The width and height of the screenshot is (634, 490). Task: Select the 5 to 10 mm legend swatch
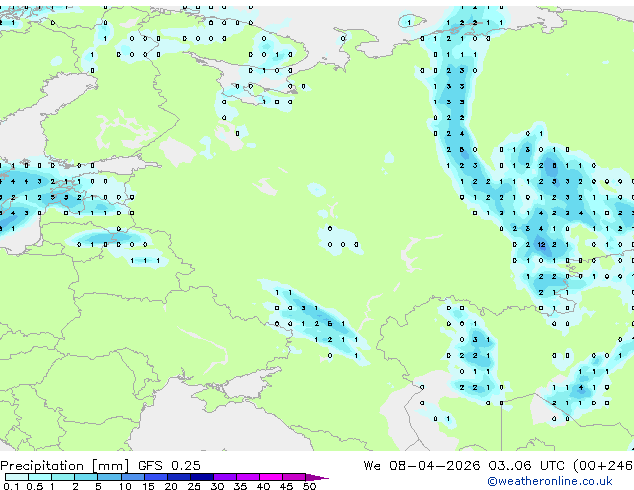[109, 477]
